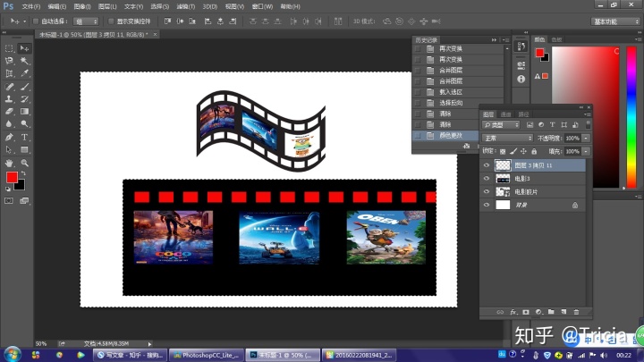This screenshot has height=362, width=644.
Task: Select the Magic Wand tool
Action: pyautogui.click(x=25, y=61)
